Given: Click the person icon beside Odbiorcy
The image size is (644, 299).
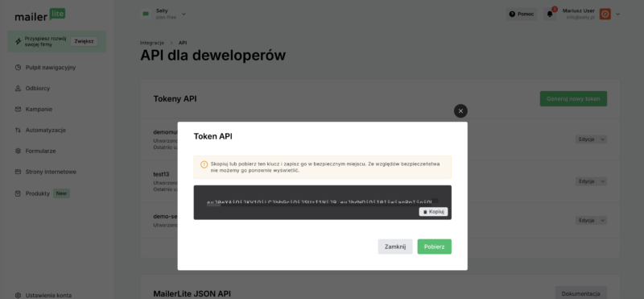Looking at the screenshot, I should pos(18,89).
